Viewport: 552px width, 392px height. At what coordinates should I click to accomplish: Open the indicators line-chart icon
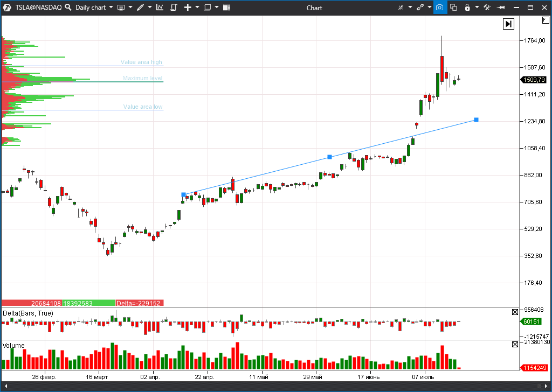[160, 8]
